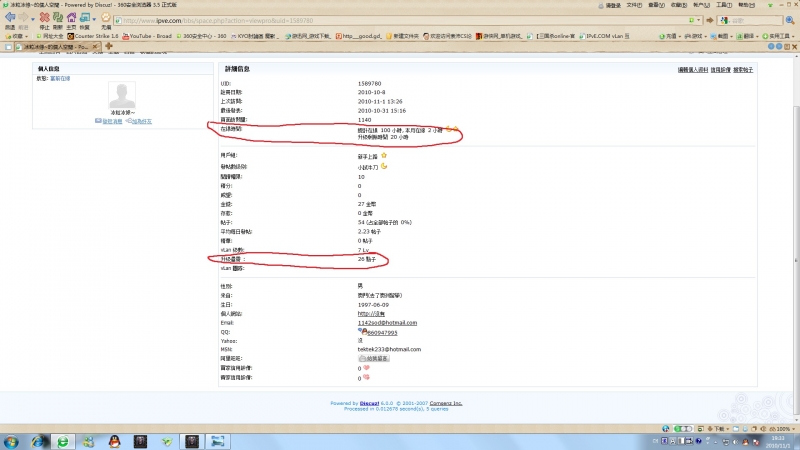Click the Windows Live Messenger taskbar icon

click(x=89, y=442)
